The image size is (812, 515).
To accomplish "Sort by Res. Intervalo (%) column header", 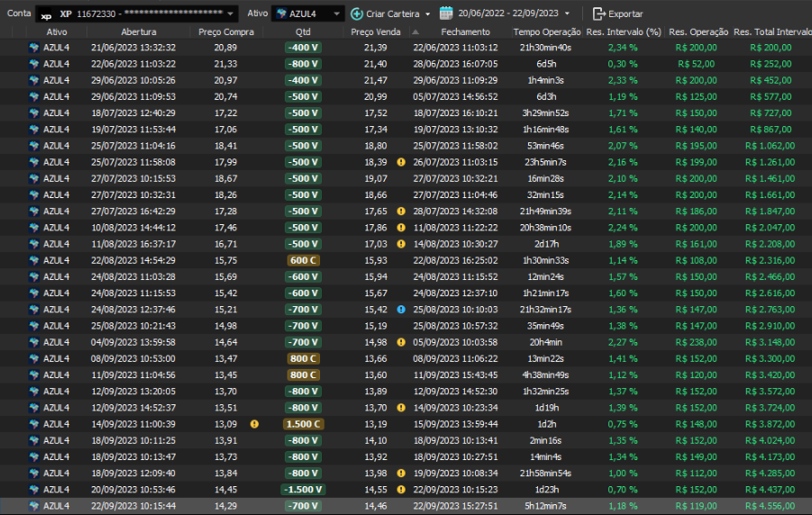I will click(623, 32).
